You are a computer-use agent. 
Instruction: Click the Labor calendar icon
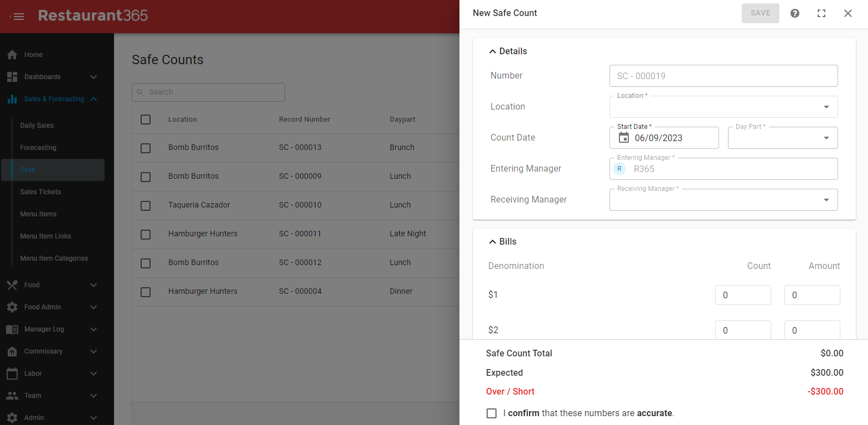(12, 374)
